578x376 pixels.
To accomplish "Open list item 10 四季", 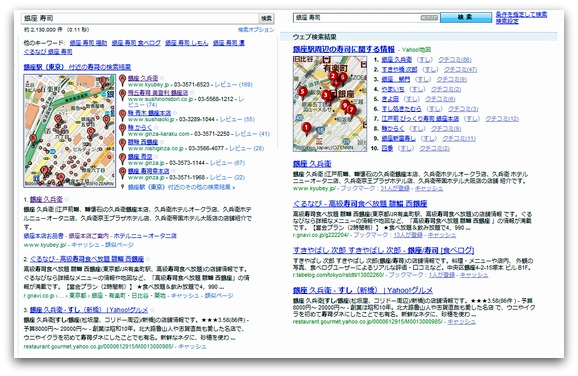I will [387, 149].
